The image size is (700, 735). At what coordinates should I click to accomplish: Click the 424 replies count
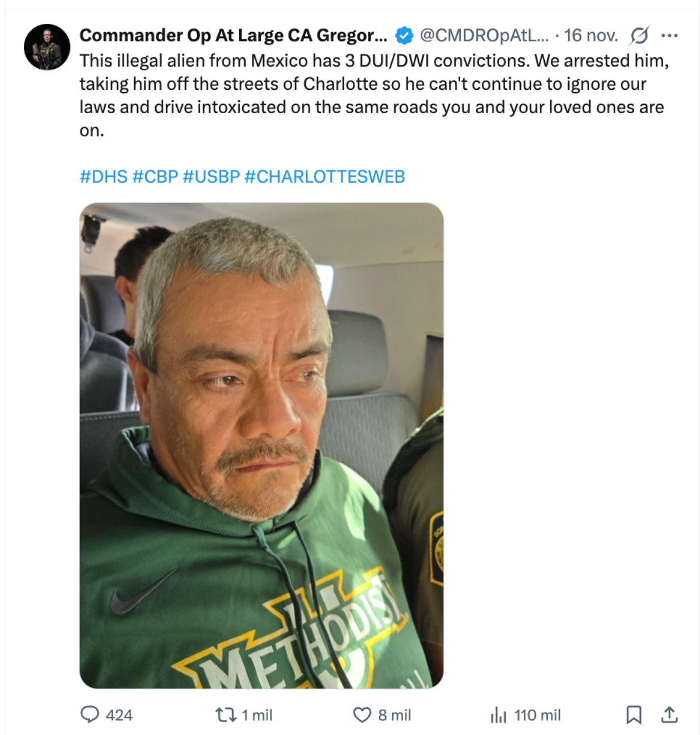(119, 715)
